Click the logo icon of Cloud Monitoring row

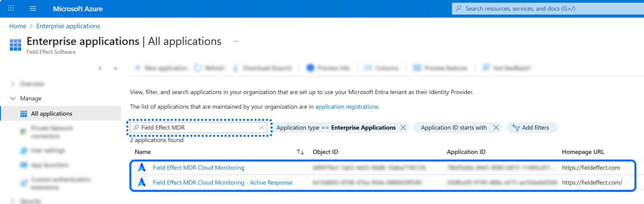142,167
